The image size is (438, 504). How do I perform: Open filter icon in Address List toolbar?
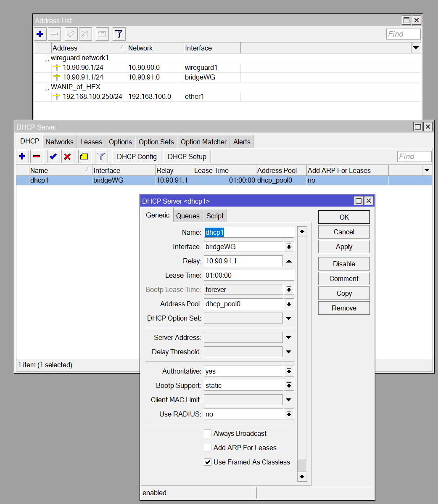tap(119, 34)
